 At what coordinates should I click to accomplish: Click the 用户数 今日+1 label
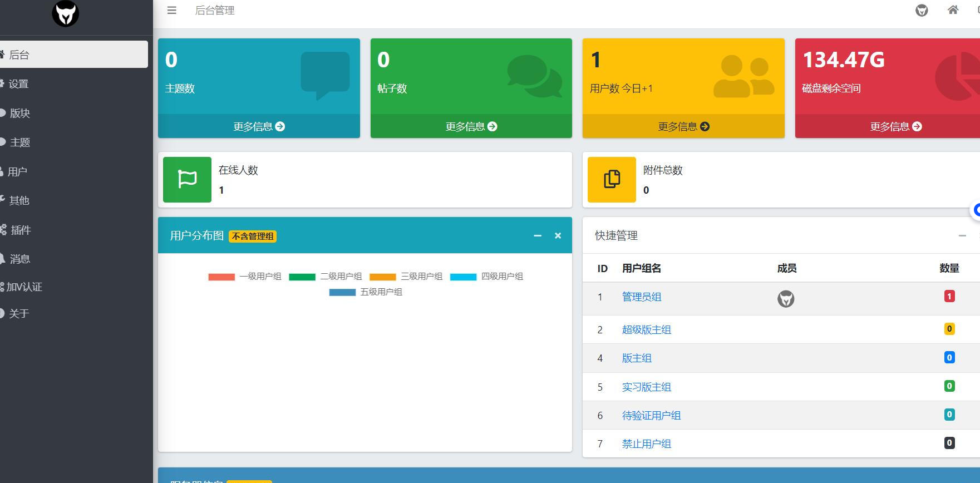(x=621, y=88)
